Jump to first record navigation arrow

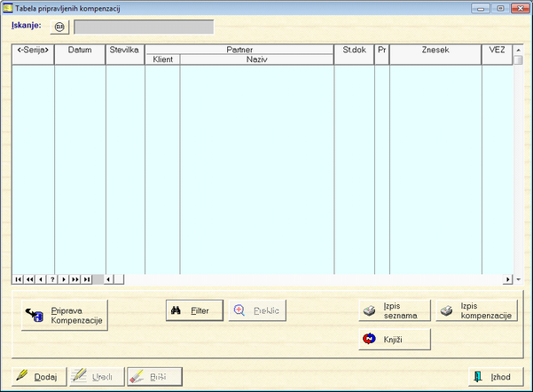coord(18,279)
